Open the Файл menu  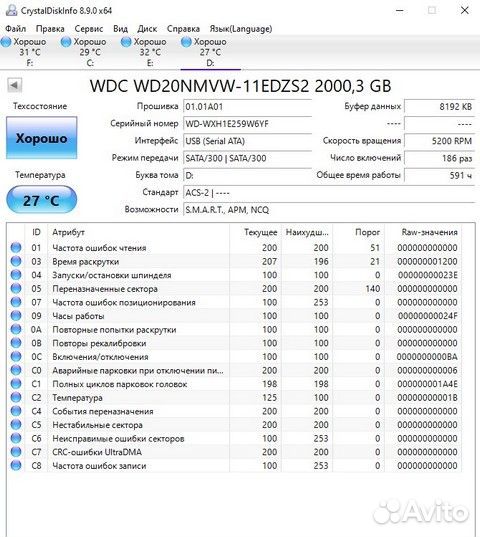coord(16,29)
